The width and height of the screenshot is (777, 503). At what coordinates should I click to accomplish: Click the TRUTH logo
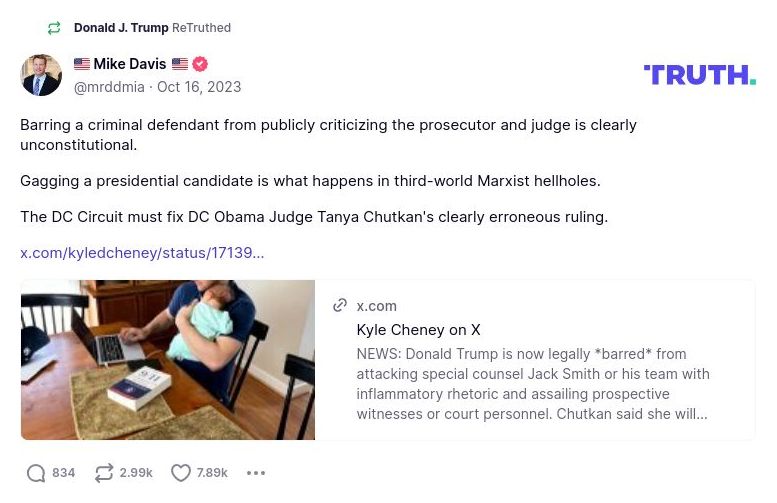coord(699,75)
